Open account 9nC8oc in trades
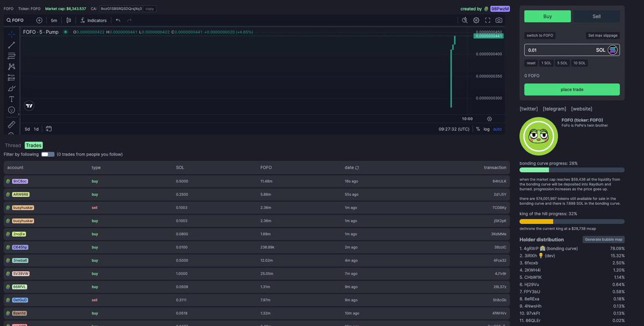 click(x=20, y=181)
